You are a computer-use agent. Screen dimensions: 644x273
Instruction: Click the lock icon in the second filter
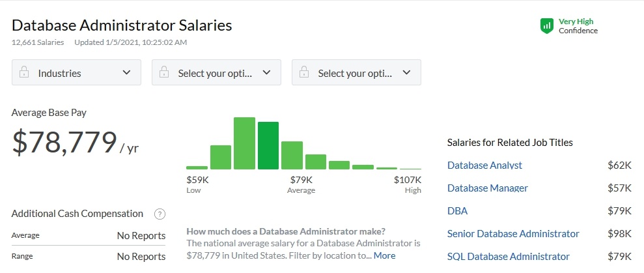pyautogui.click(x=164, y=73)
